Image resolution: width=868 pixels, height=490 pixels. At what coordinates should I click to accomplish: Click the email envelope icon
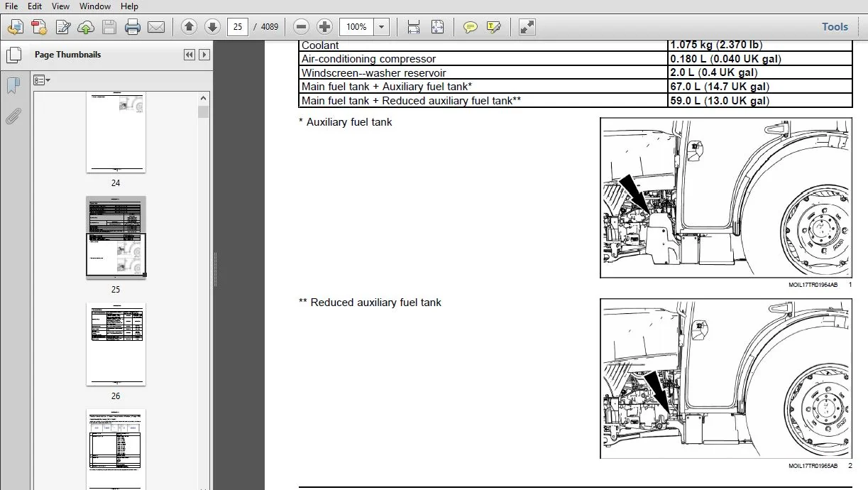pyautogui.click(x=156, y=28)
